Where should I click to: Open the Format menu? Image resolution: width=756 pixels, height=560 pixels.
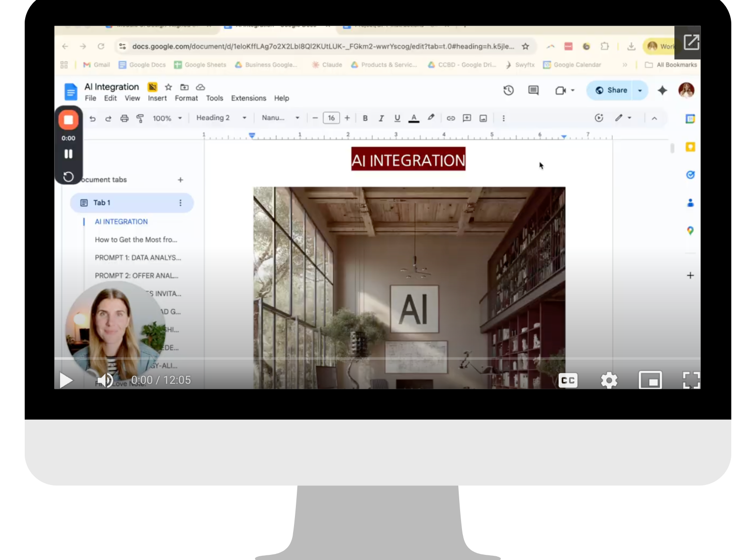point(186,98)
